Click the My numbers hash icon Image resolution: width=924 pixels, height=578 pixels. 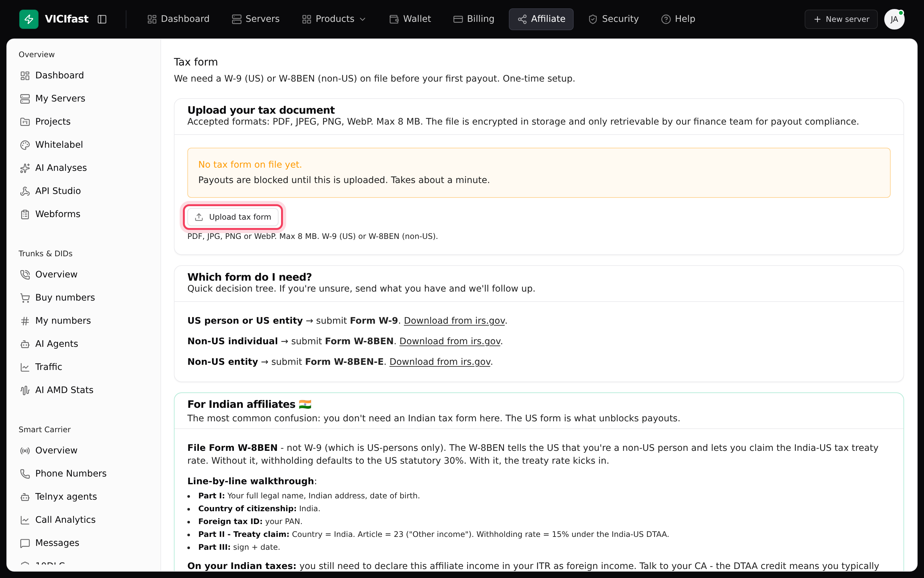(x=25, y=321)
